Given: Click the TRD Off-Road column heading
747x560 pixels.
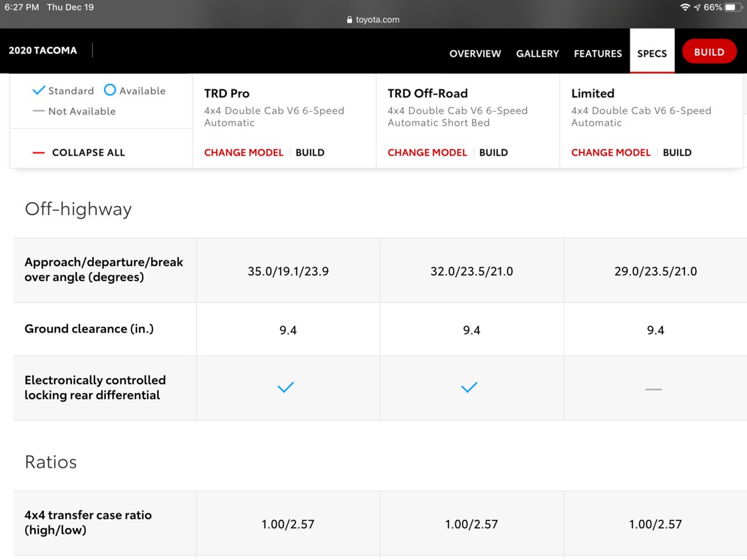Looking at the screenshot, I should click(x=428, y=93).
